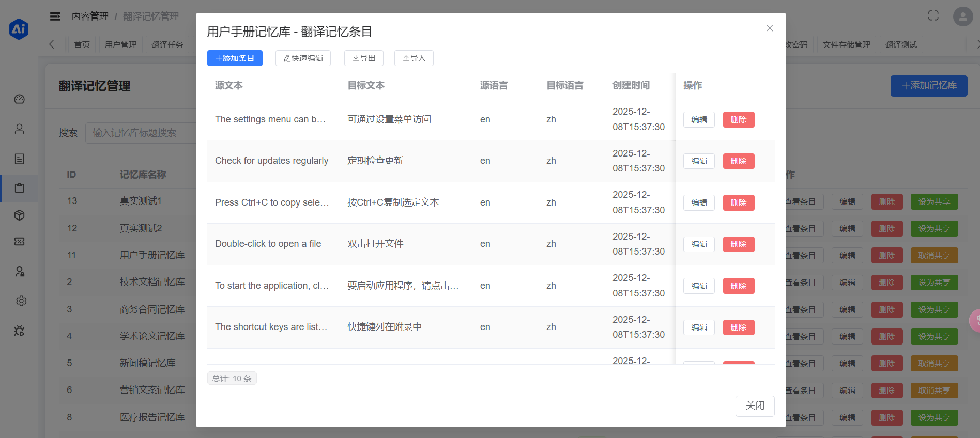Edit the 'The shortcut keys are list…' entry

pyautogui.click(x=699, y=327)
